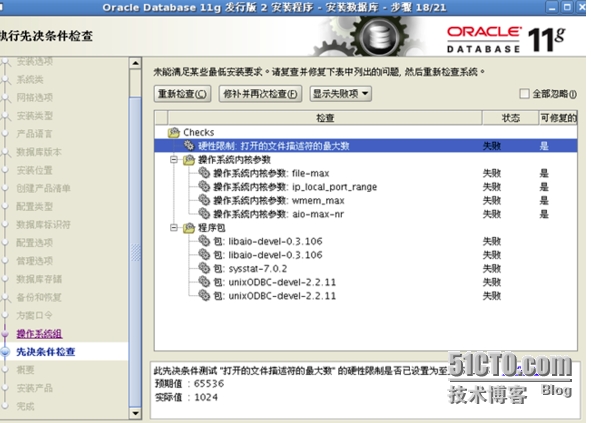Viewport: 591px width, 423px height.
Task: Click the 操作系统内核参数 folder icon
Action: click(188, 159)
